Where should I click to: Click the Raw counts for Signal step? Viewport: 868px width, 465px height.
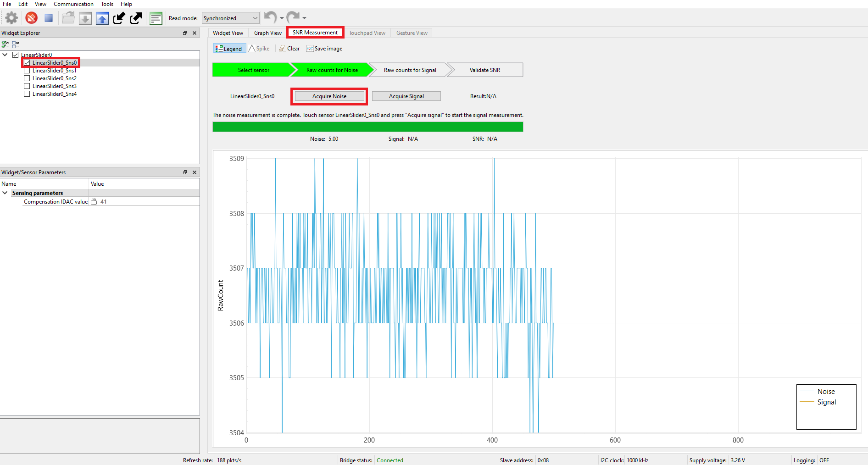pos(410,70)
